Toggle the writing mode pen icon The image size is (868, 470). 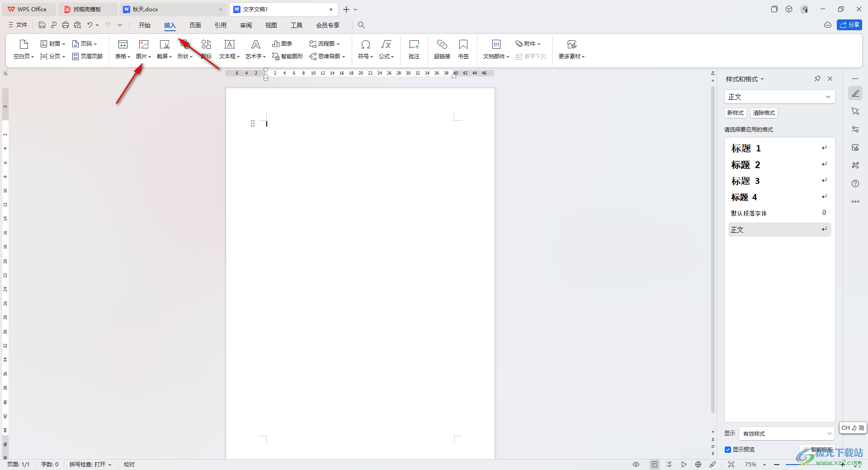pos(713,465)
